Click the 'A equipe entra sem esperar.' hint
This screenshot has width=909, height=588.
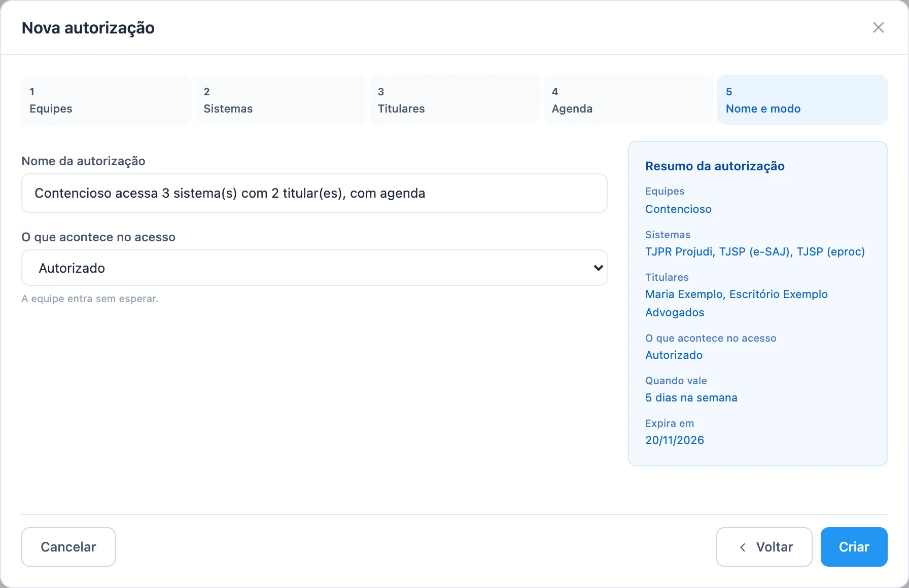click(x=90, y=299)
